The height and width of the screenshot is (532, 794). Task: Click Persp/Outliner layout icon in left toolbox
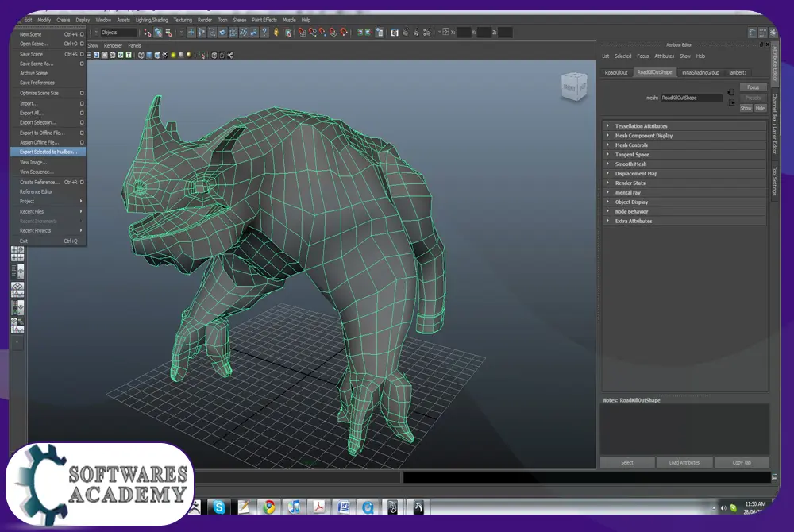[x=17, y=272]
